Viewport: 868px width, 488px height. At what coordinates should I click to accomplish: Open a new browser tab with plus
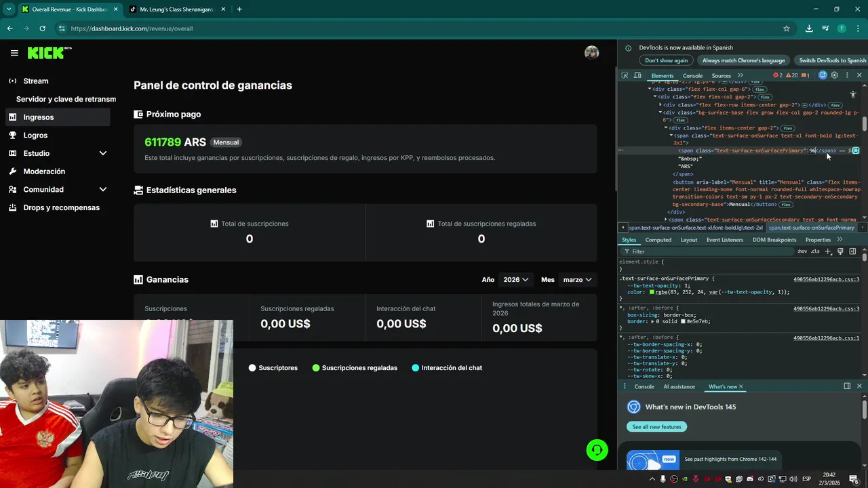(x=239, y=9)
